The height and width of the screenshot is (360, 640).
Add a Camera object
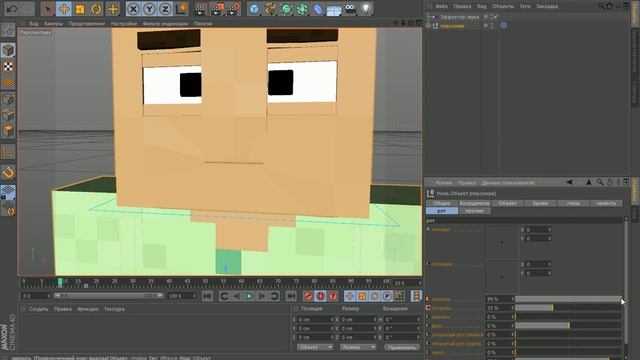350,9
